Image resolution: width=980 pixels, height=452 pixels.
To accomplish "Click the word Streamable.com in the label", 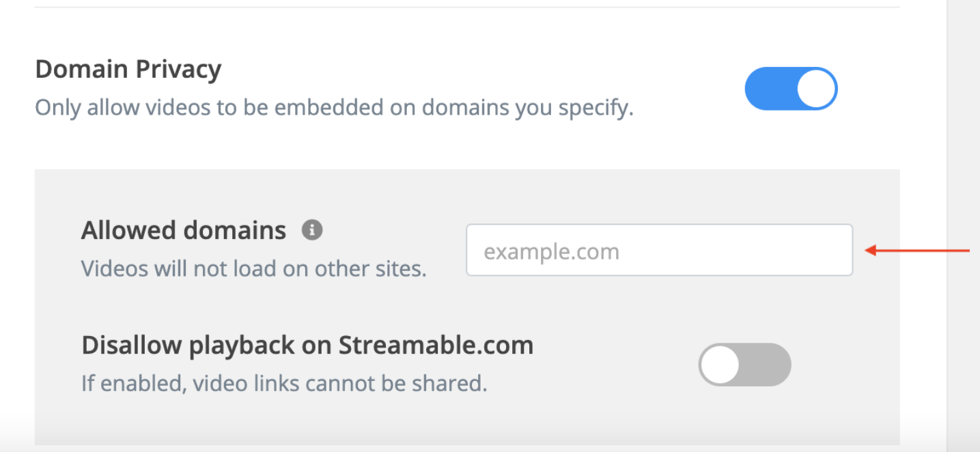I will pos(436,345).
